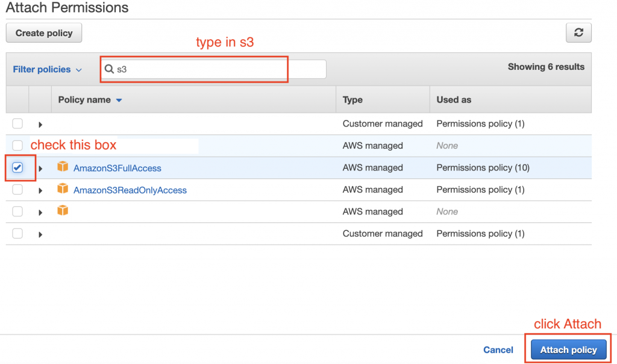Click the 'Attach Permissions' heading
Screen dimensions: 617x364
tap(67, 7)
